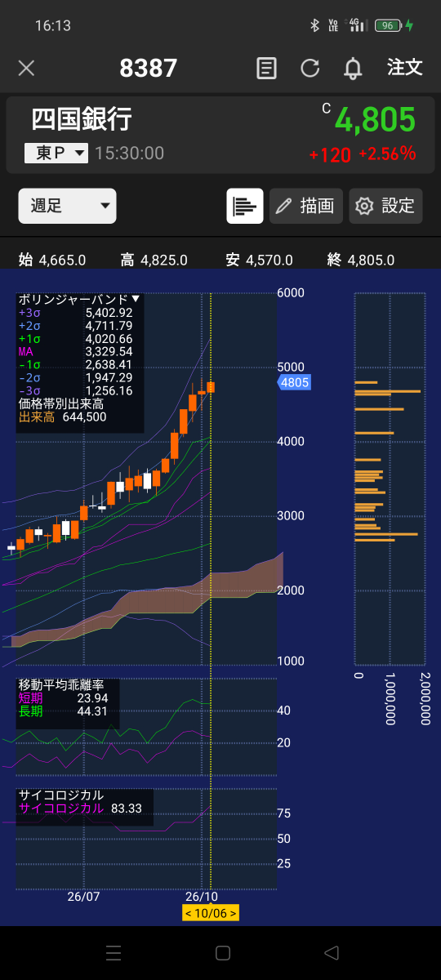441x980 pixels.
Task: Tap the stock code 8387 title
Action: pos(149,68)
